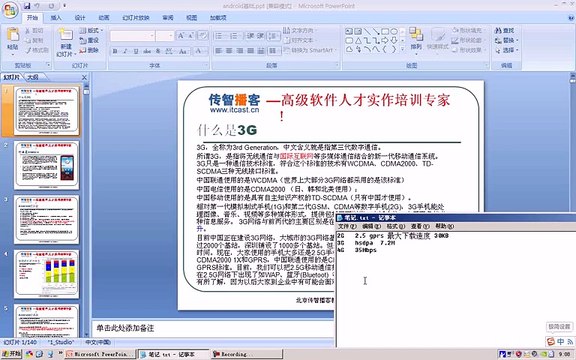Open 帮助 menu in Notepad

point(444,226)
